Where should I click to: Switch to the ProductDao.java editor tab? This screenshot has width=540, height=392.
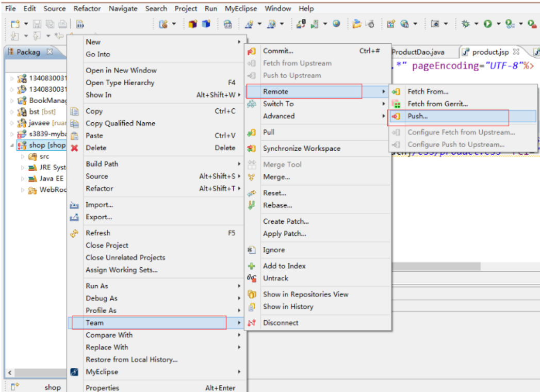coord(418,53)
